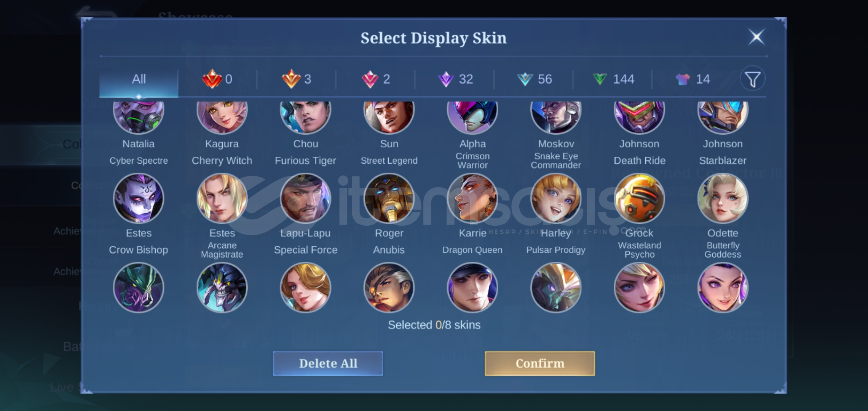Click the Confirm button

(540, 363)
